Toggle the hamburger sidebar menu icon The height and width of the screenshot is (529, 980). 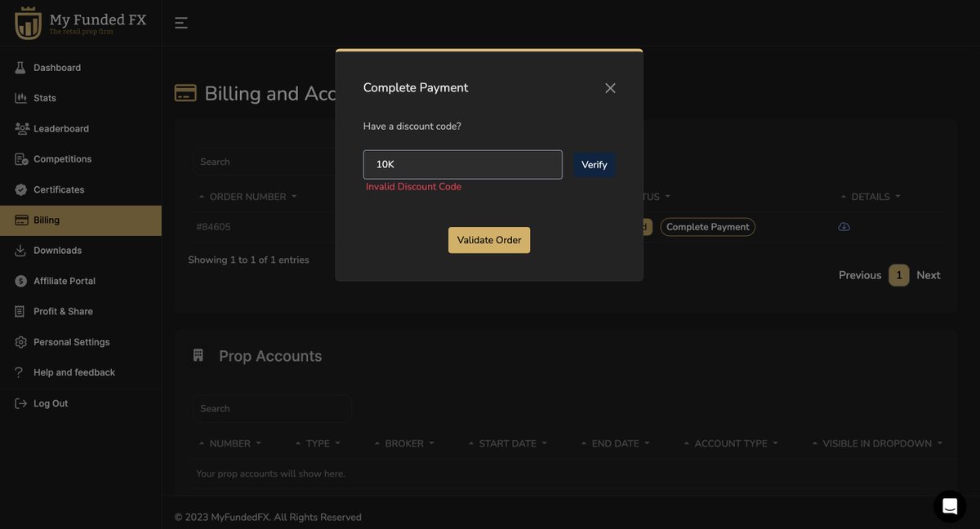pyautogui.click(x=181, y=23)
